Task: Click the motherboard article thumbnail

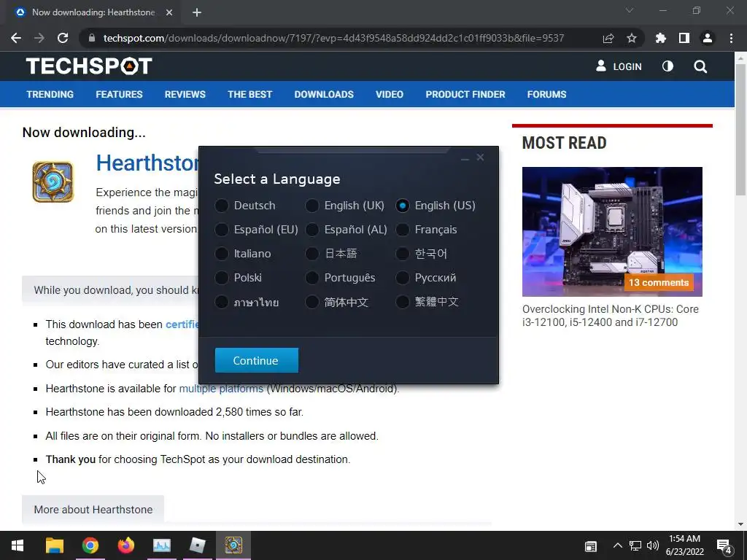Action: (612, 231)
